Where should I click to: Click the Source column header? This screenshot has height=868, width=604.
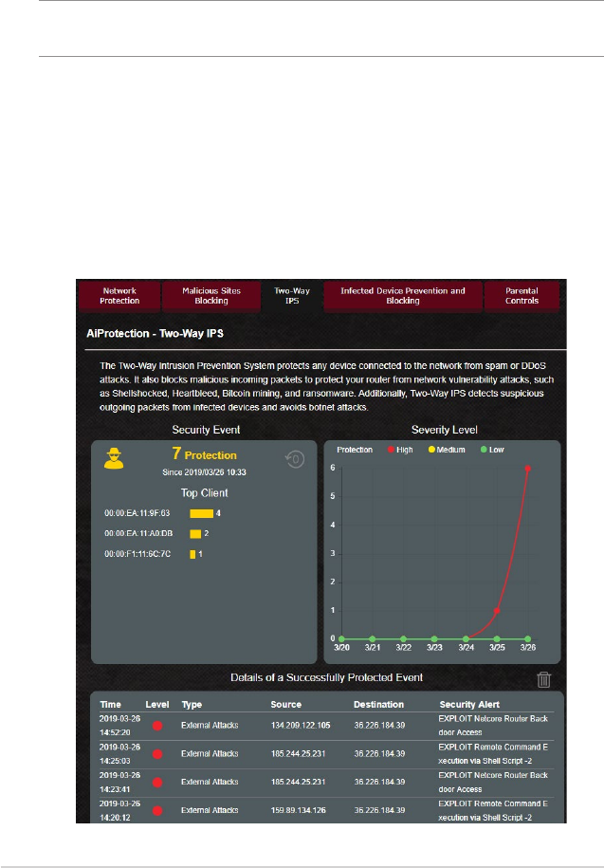pos(286,704)
